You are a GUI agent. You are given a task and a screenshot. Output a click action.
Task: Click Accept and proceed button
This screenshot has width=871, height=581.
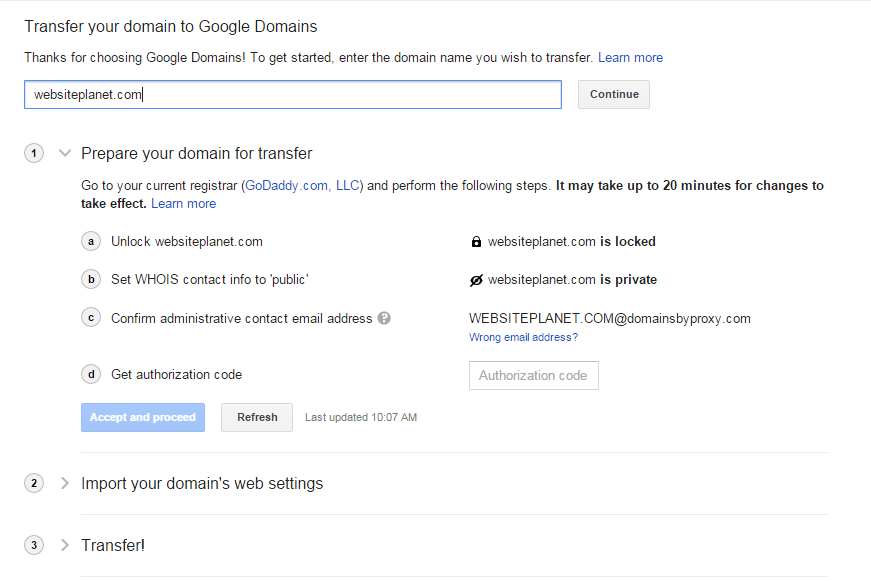click(143, 417)
